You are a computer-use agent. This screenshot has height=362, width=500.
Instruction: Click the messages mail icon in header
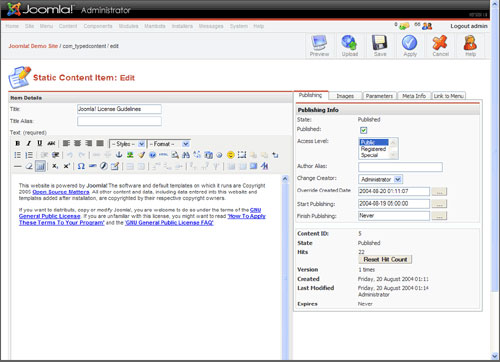[404, 26]
